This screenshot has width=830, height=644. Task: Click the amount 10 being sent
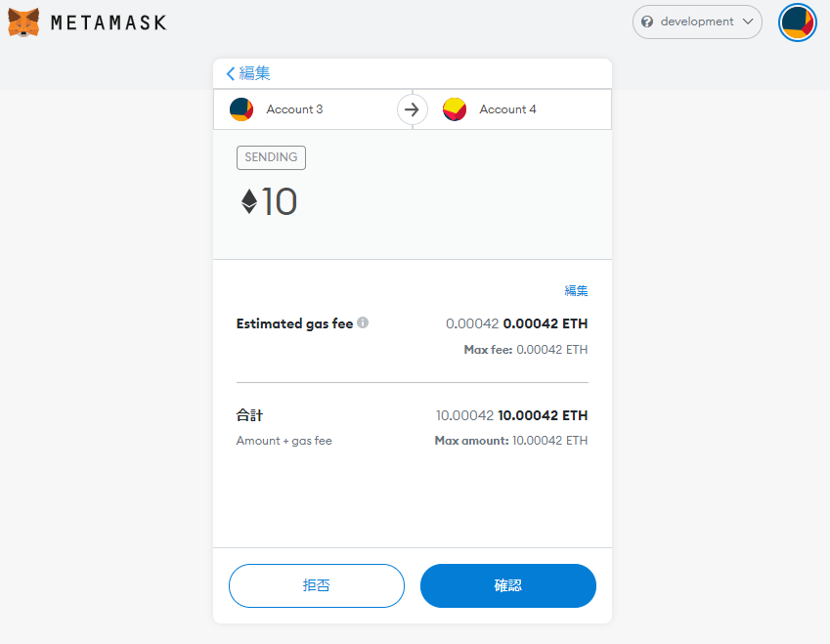pyautogui.click(x=280, y=201)
